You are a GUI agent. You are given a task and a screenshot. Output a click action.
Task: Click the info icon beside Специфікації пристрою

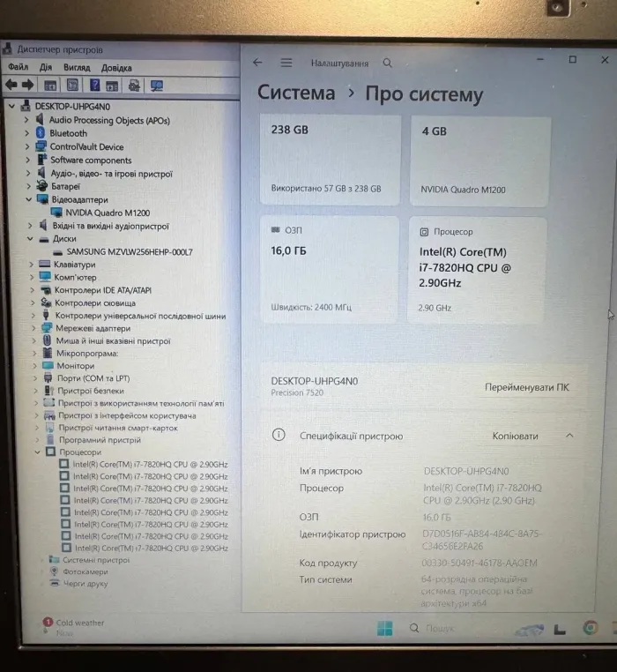[x=279, y=435]
